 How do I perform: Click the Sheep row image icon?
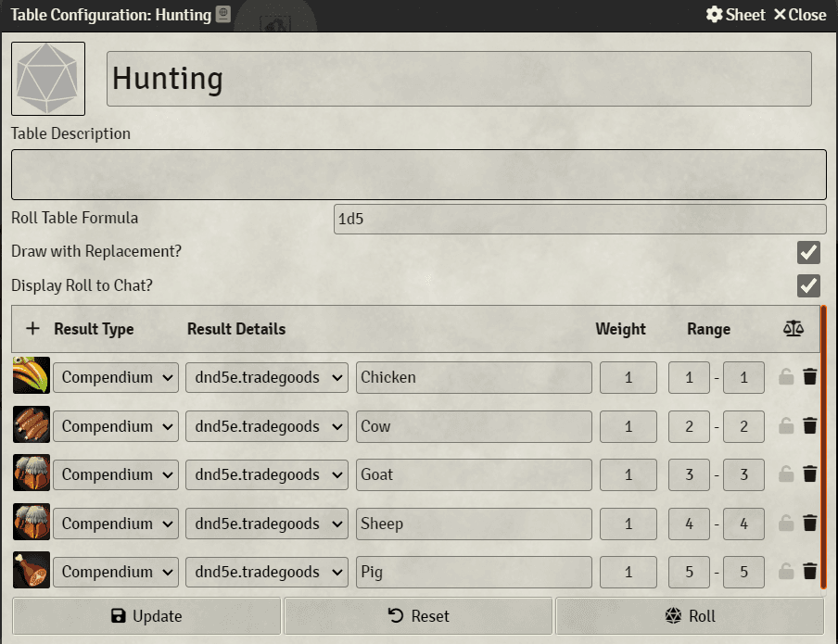31,524
